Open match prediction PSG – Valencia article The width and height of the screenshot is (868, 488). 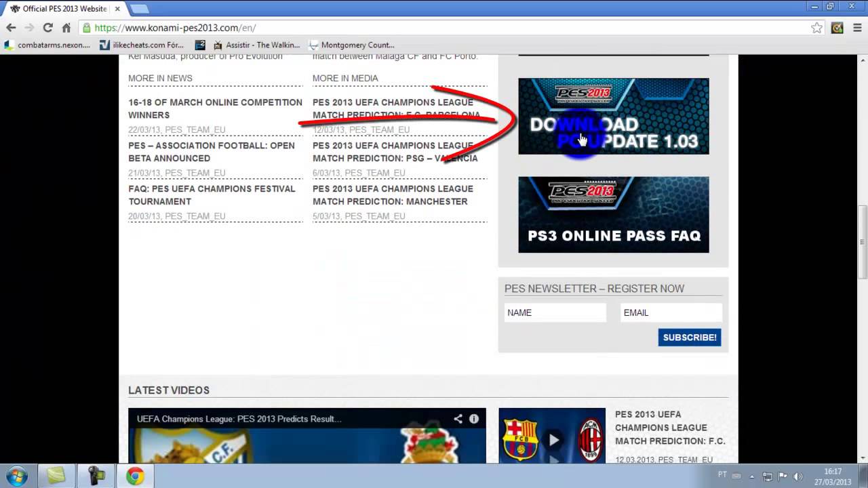click(395, 152)
